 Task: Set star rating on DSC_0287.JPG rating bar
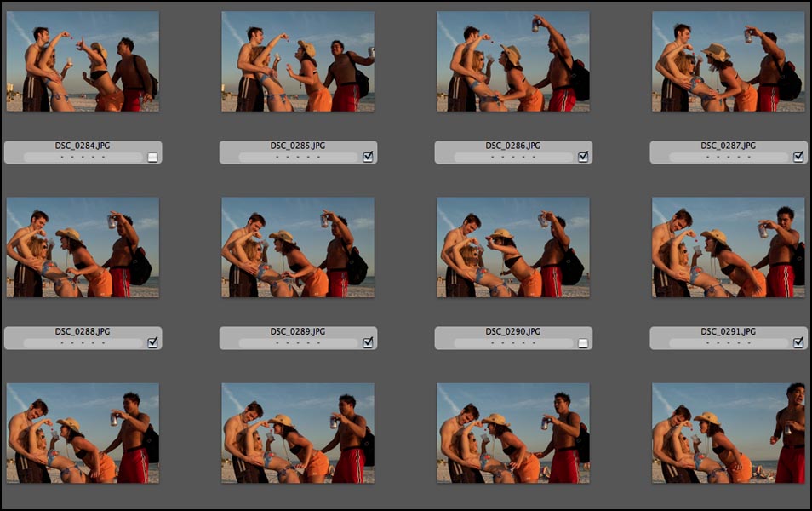click(728, 157)
